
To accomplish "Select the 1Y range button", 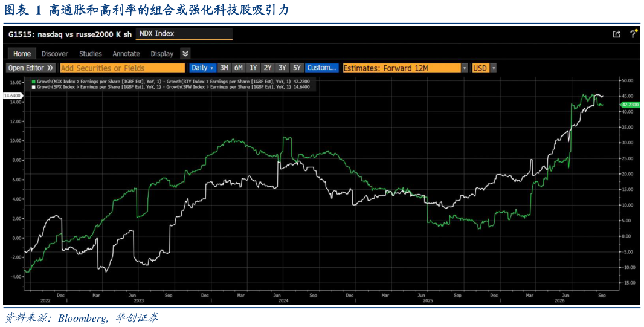I will tap(253, 68).
